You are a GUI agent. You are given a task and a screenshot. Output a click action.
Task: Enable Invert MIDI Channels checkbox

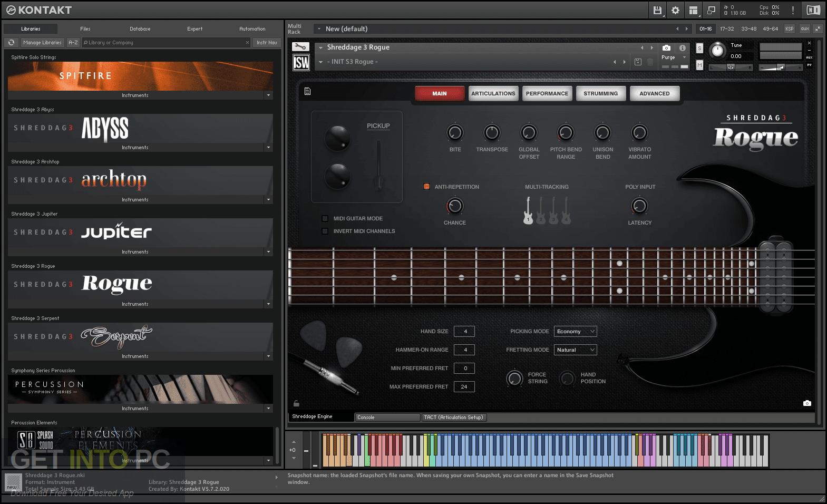(x=325, y=231)
